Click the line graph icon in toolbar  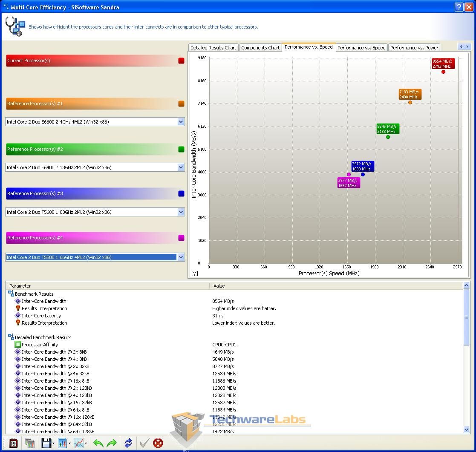pos(79,443)
